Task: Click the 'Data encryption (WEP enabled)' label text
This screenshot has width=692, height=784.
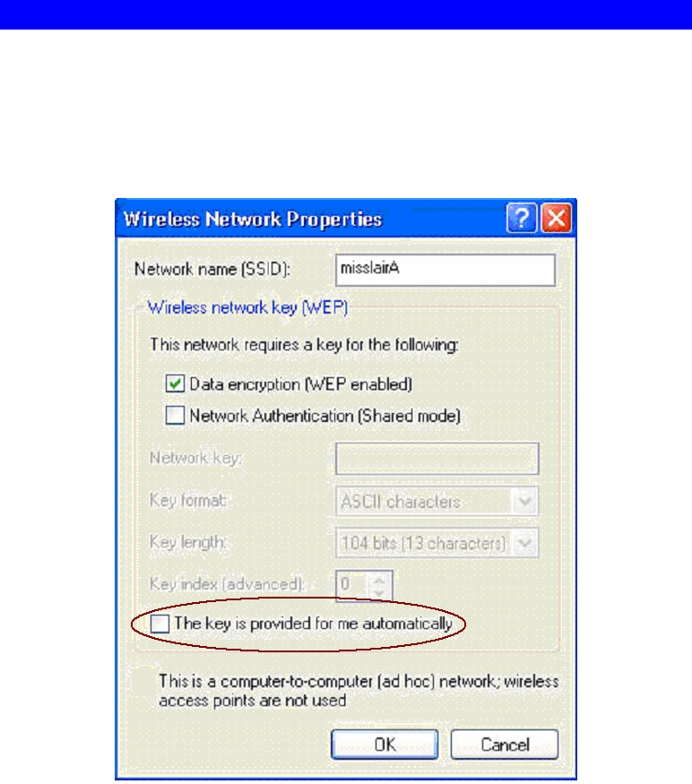Action: pyautogui.click(x=300, y=384)
